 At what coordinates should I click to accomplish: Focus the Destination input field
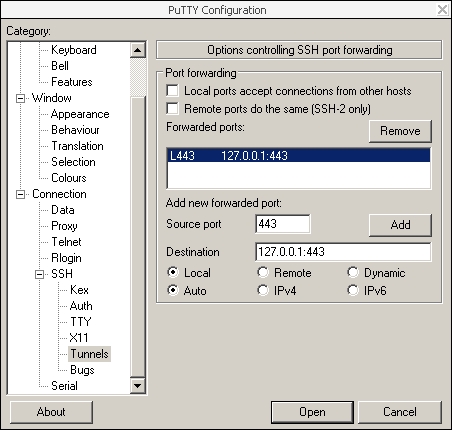[343, 252]
